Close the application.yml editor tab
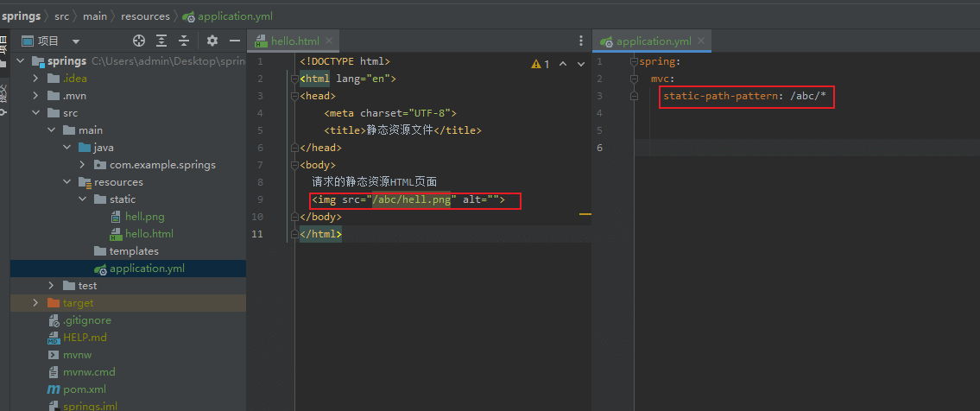Viewport: 980px width, 411px height. (x=702, y=41)
